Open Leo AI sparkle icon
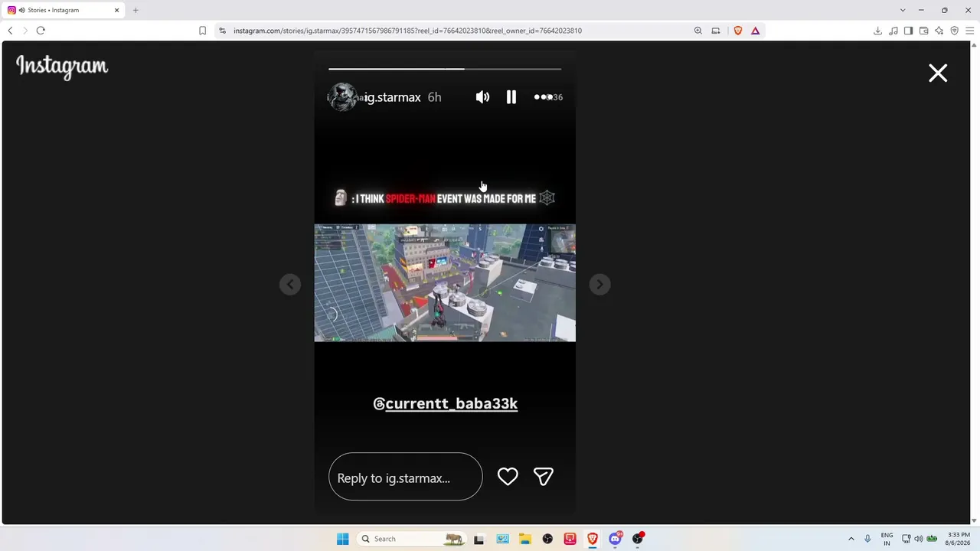Image resolution: width=980 pixels, height=551 pixels. click(x=939, y=31)
